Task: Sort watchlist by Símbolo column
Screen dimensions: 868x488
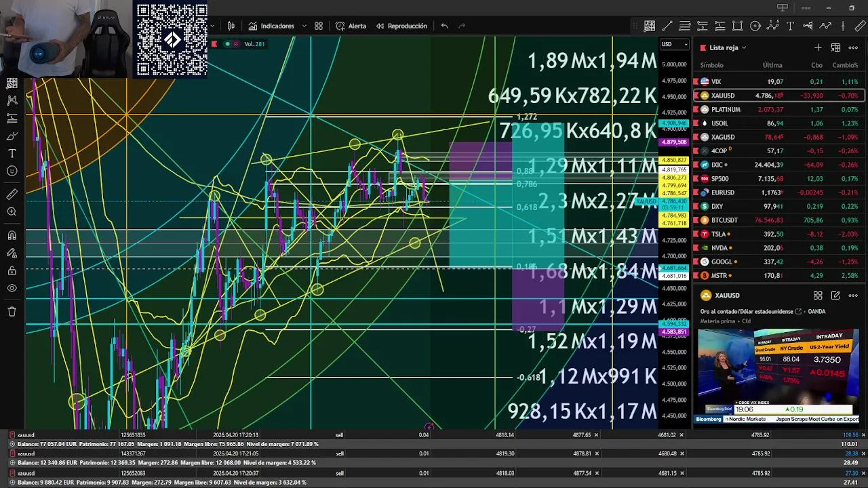Action: click(x=712, y=65)
